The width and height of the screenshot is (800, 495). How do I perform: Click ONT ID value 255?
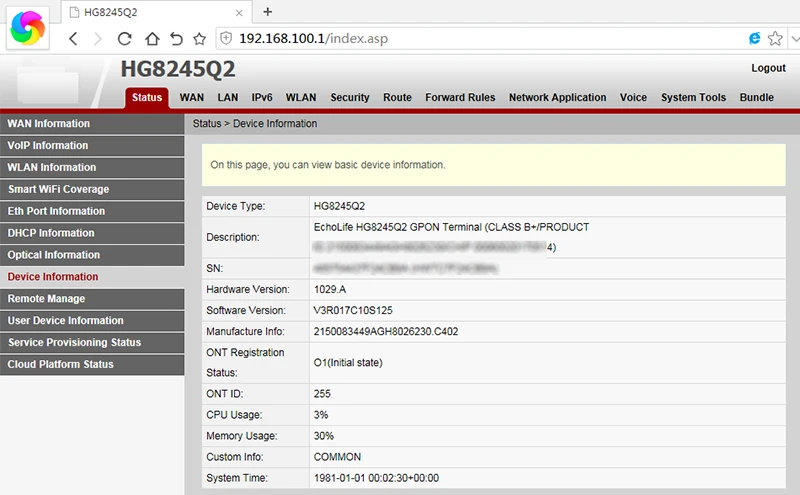[x=322, y=394]
